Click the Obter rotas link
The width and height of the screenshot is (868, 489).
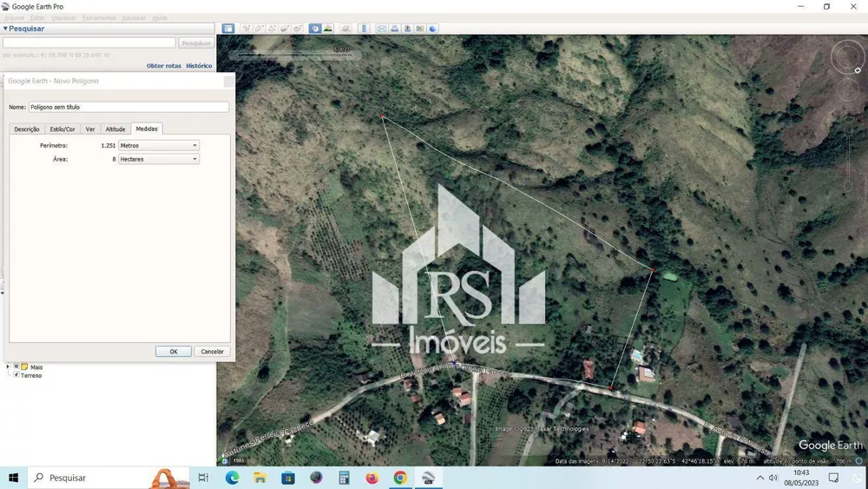click(x=164, y=65)
